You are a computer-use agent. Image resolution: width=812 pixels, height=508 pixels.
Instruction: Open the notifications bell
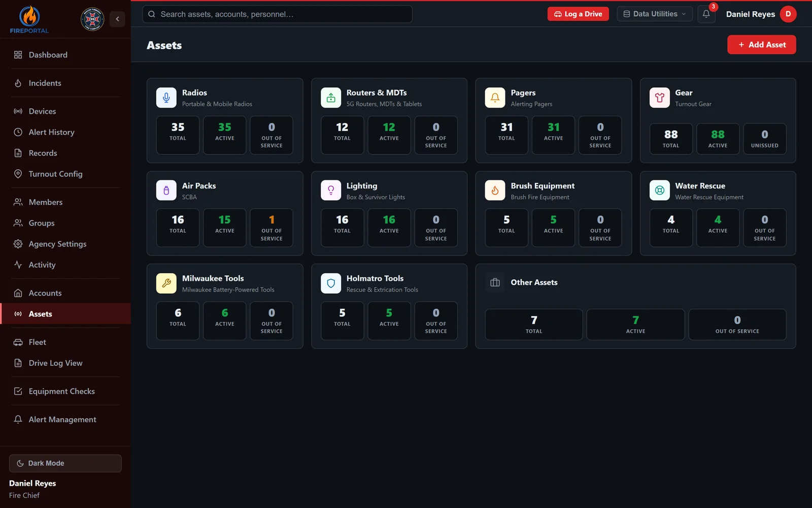pos(706,14)
